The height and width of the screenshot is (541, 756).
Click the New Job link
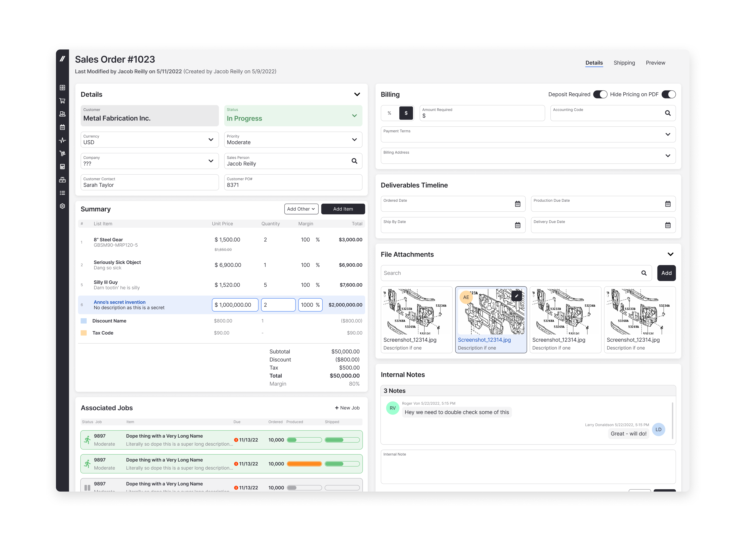click(347, 408)
